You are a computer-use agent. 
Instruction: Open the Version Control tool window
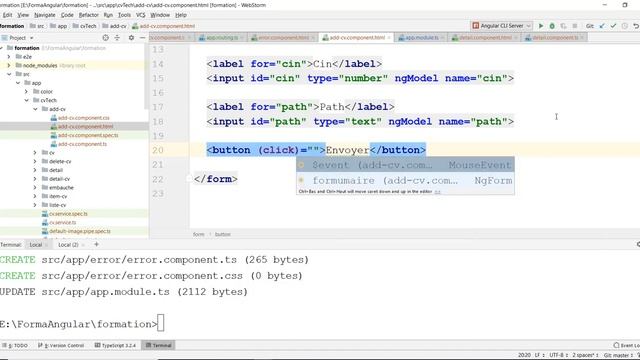click(x=61, y=345)
